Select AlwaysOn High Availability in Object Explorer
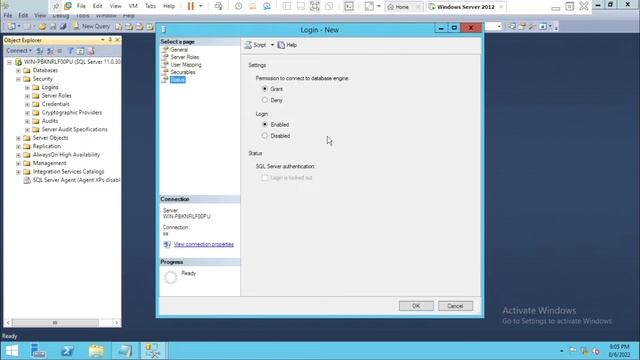Image resolution: width=640 pixels, height=360 pixels. 66,155
